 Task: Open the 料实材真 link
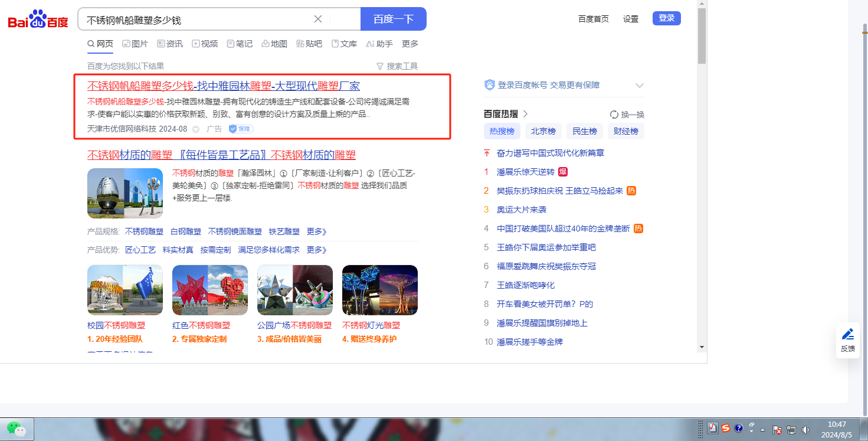pos(178,250)
